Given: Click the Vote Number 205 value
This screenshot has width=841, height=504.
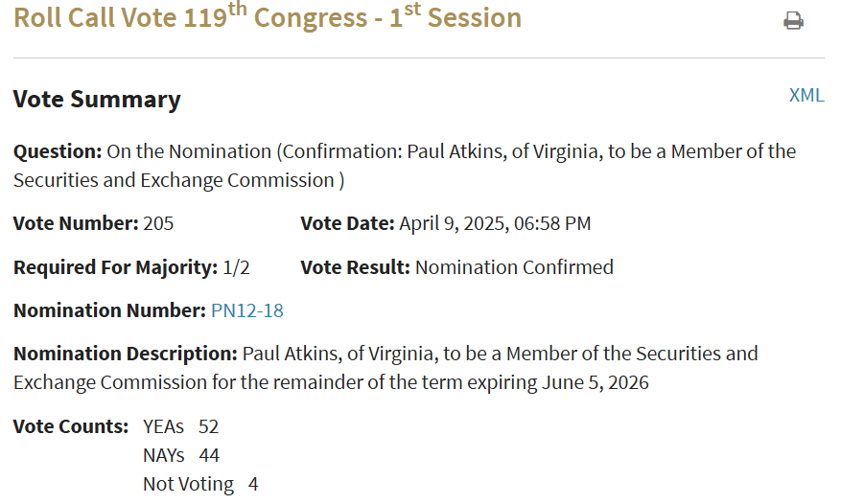Looking at the screenshot, I should click(158, 223).
